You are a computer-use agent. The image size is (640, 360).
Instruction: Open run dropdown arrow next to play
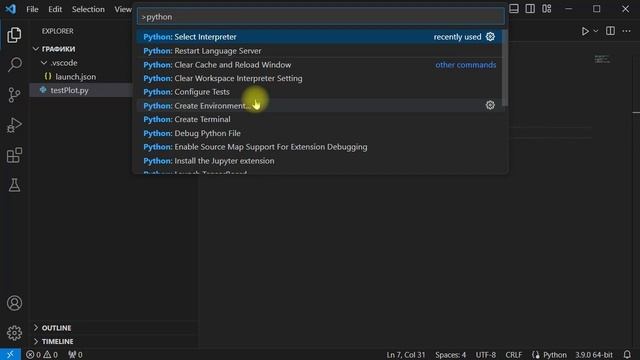pyautogui.click(x=596, y=31)
